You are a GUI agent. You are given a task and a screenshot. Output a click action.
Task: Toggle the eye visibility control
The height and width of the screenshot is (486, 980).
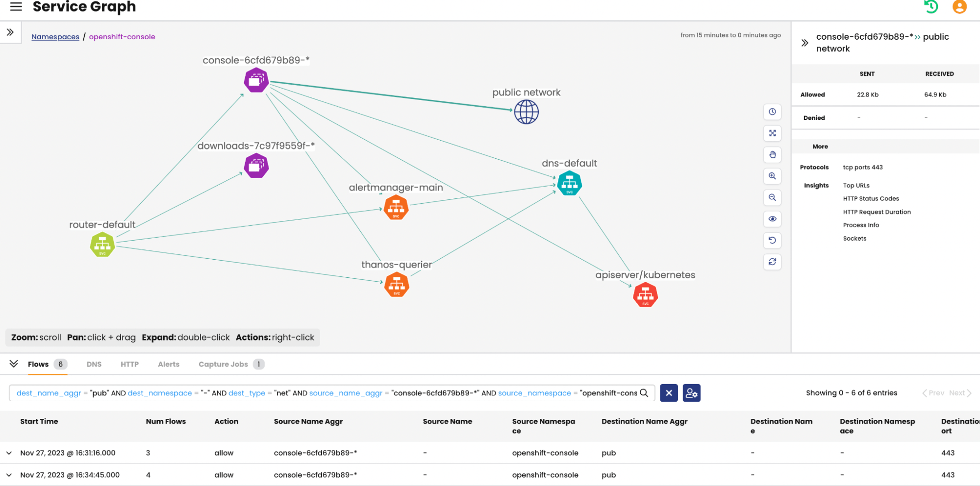tap(772, 219)
